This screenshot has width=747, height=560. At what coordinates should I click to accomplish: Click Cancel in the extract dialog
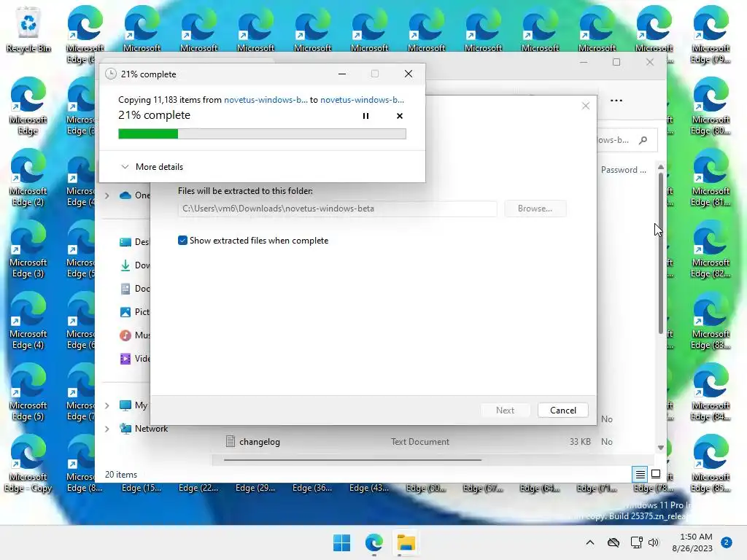pyautogui.click(x=562, y=410)
